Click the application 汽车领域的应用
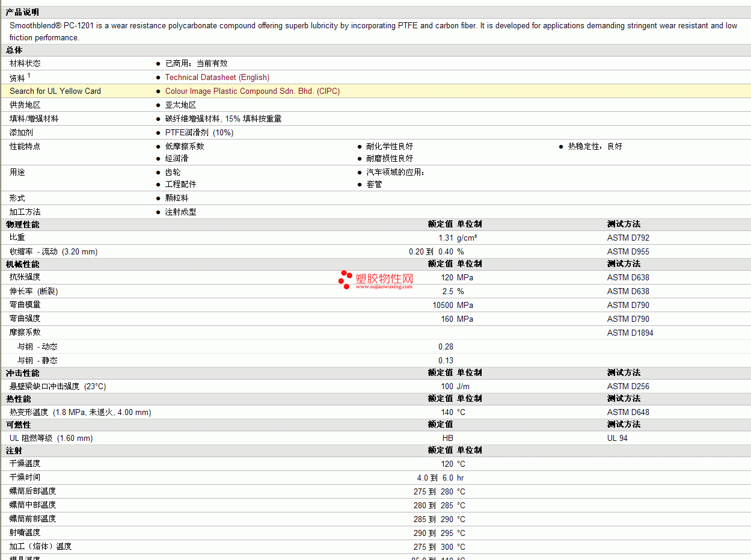 tap(395, 172)
